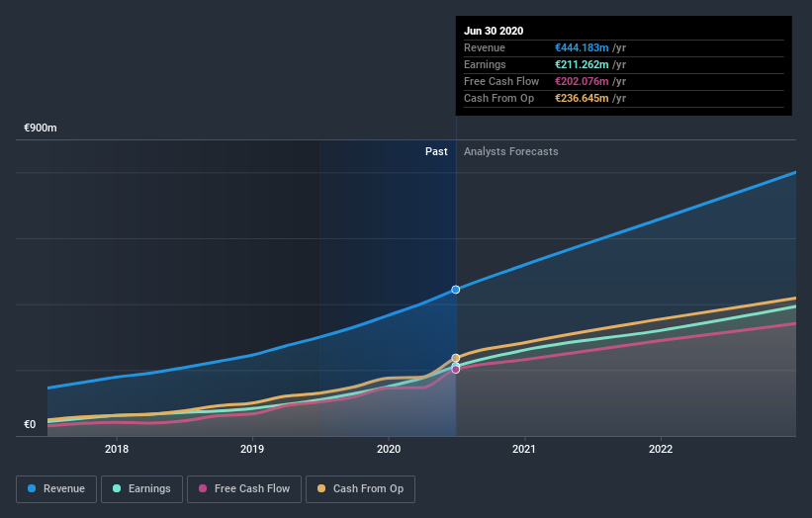Click the Earnings row label in tooltip
The image size is (812, 518).
click(x=485, y=64)
